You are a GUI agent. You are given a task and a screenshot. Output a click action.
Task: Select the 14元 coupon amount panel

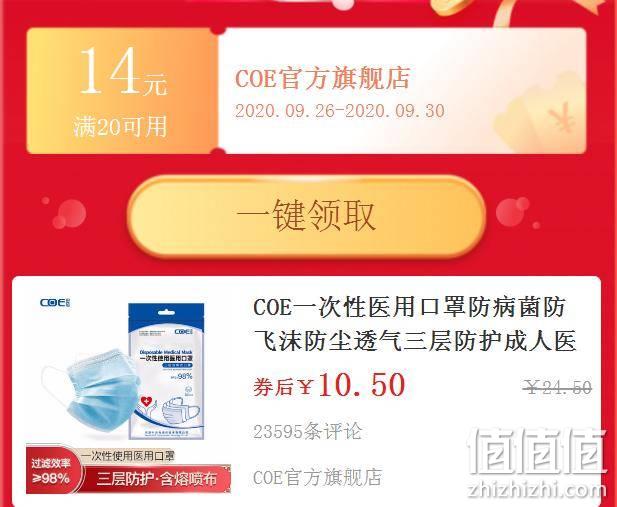pyautogui.click(x=122, y=91)
